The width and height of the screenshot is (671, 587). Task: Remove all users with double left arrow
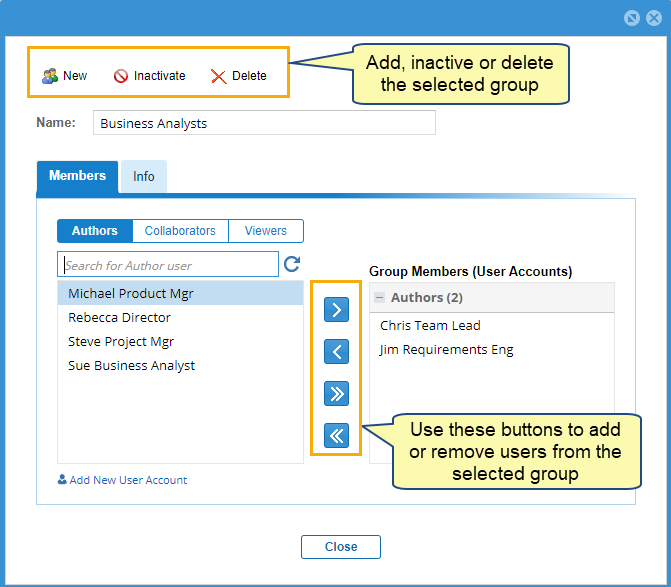point(336,436)
